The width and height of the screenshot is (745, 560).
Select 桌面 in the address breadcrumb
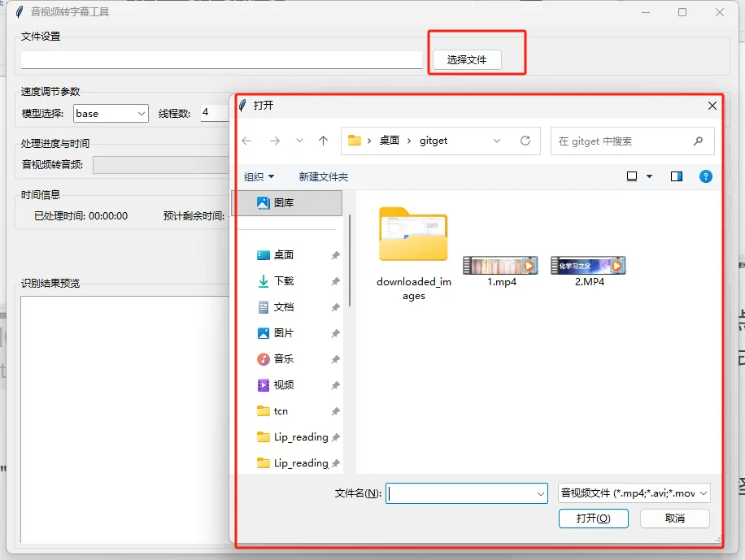[x=389, y=141]
